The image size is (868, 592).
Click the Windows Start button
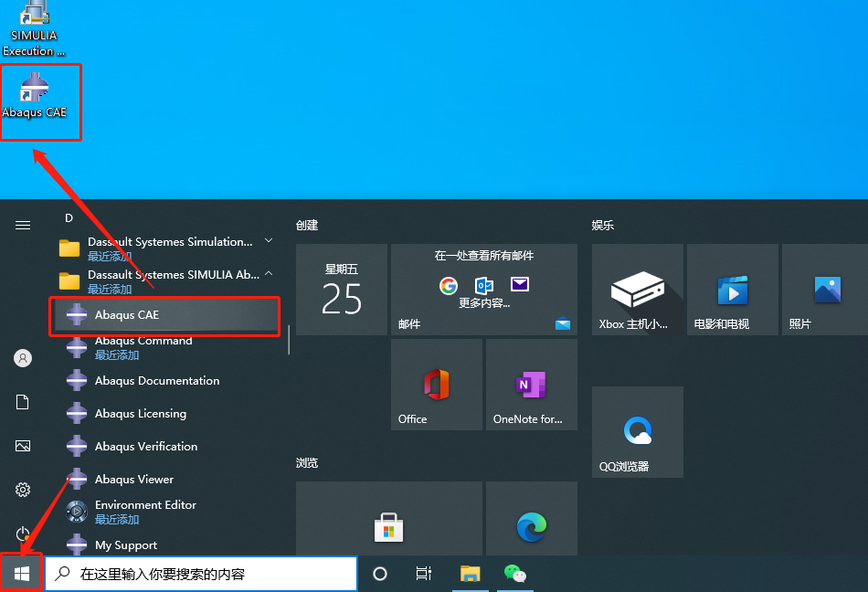click(x=22, y=574)
